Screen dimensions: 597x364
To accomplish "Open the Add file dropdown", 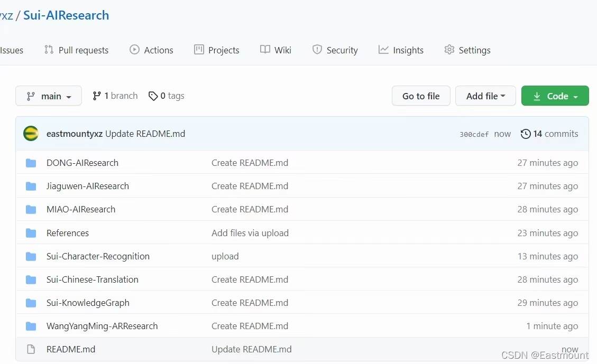I will pyautogui.click(x=485, y=96).
